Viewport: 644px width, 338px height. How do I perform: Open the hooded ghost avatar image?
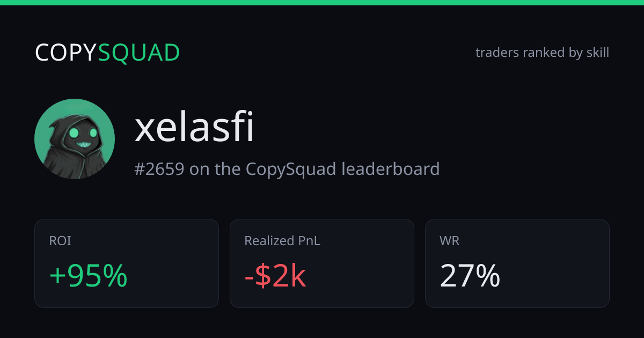pos(75,139)
